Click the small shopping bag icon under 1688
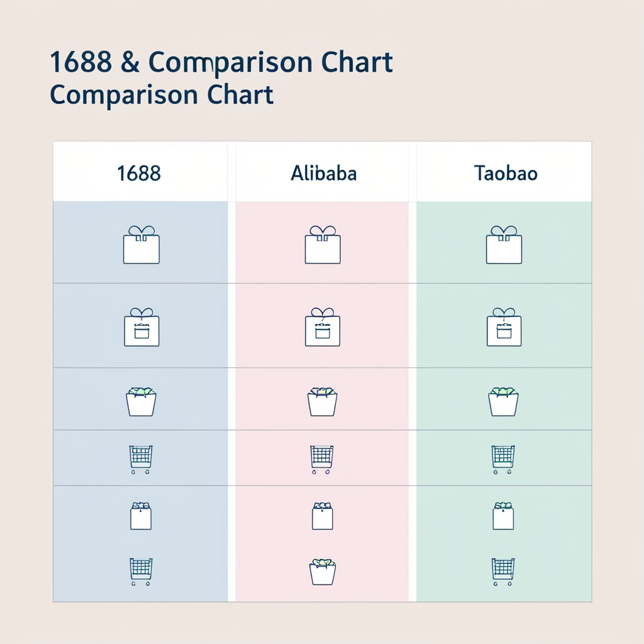 [141, 516]
